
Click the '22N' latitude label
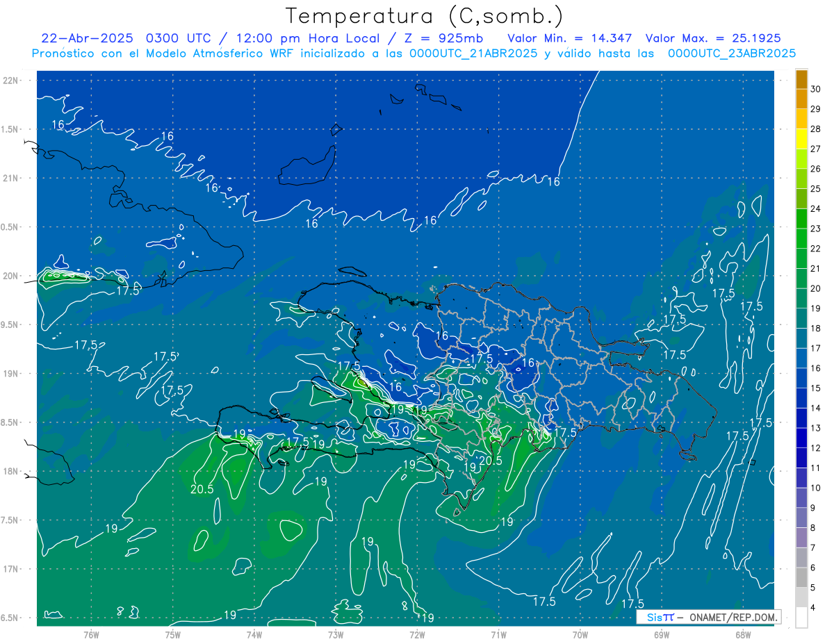click(12, 81)
